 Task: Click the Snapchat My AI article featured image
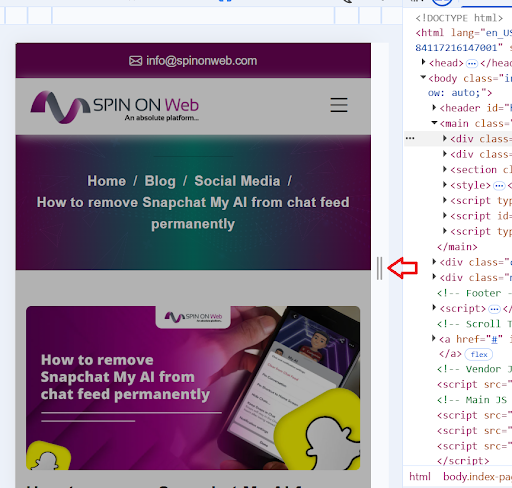(193, 388)
